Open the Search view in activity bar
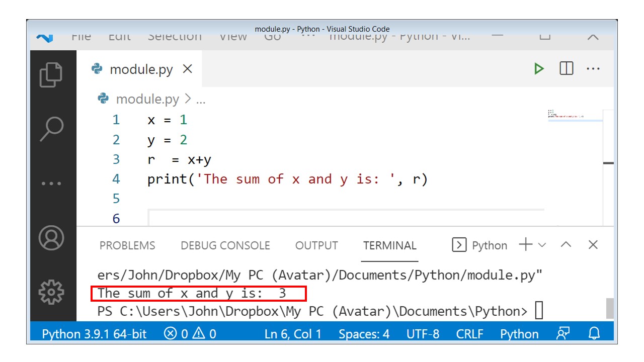This screenshot has width=644, height=362. click(x=51, y=129)
